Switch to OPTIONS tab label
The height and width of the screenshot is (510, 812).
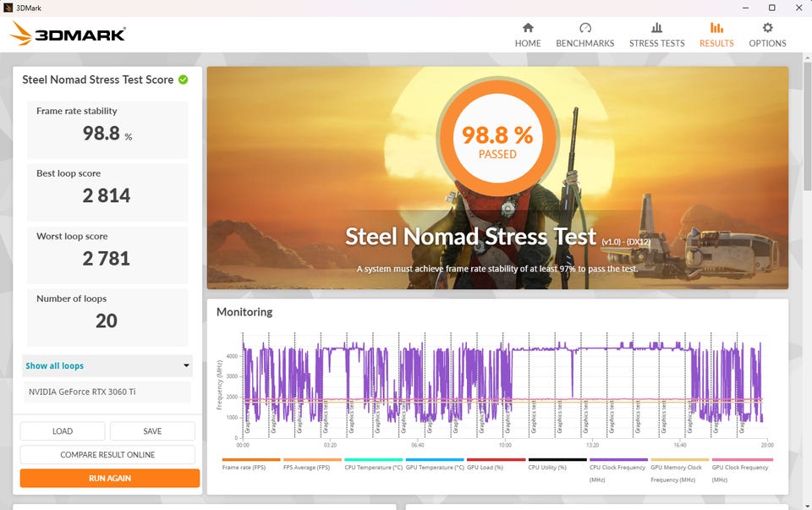click(x=767, y=43)
